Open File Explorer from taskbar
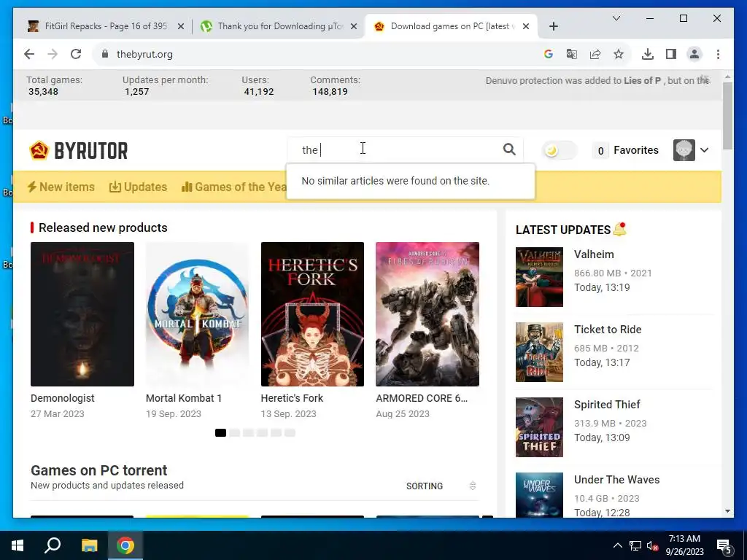Screen dimensions: 747x560 [x=89, y=545]
